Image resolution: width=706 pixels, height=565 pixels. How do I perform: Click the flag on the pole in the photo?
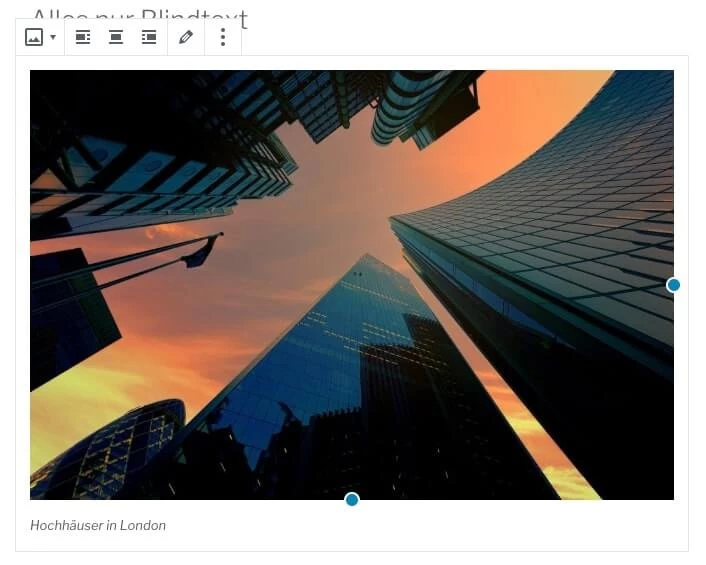200,250
